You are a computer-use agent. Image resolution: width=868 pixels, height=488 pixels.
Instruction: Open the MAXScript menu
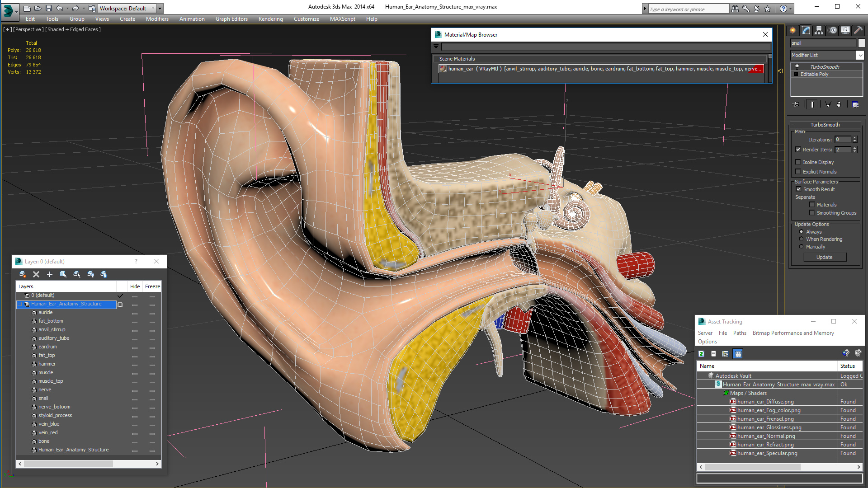[x=342, y=19]
